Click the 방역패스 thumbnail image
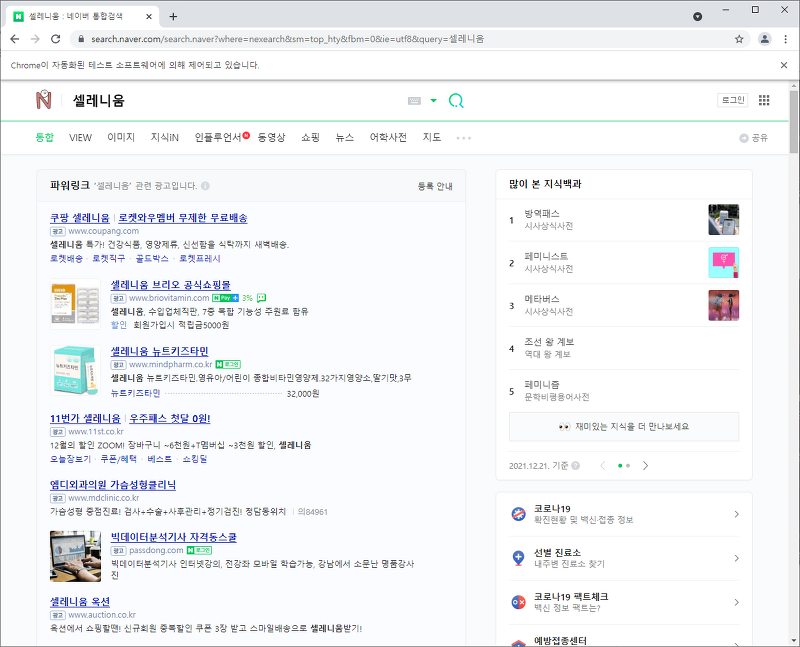 pyautogui.click(x=723, y=219)
